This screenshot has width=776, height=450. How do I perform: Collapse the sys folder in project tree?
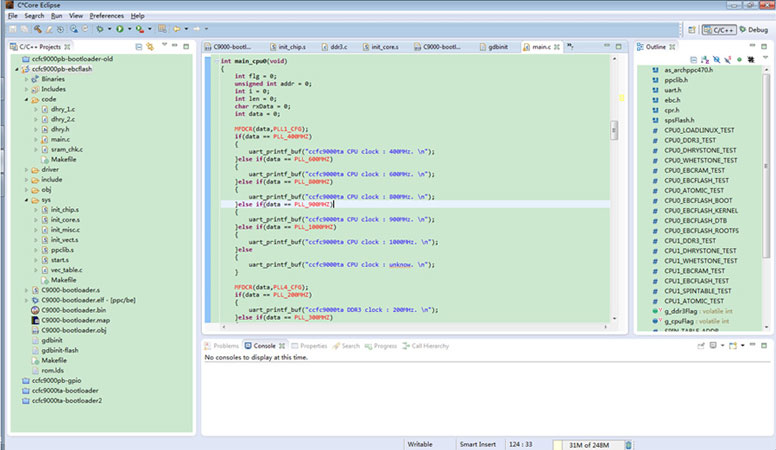pyautogui.click(x=27, y=200)
